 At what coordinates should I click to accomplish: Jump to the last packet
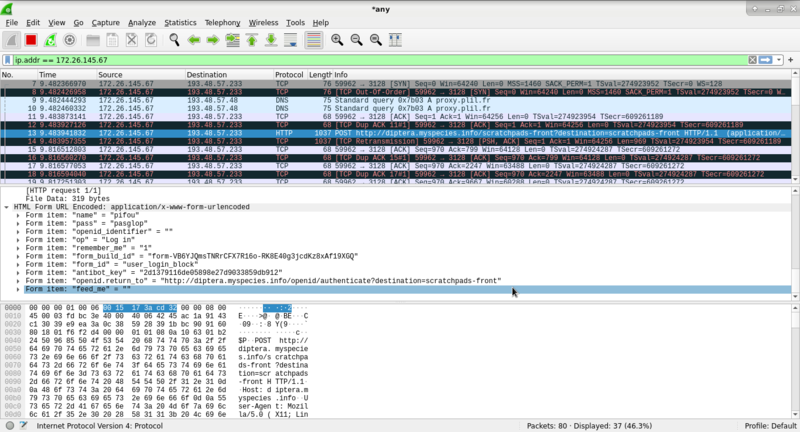coord(270,40)
